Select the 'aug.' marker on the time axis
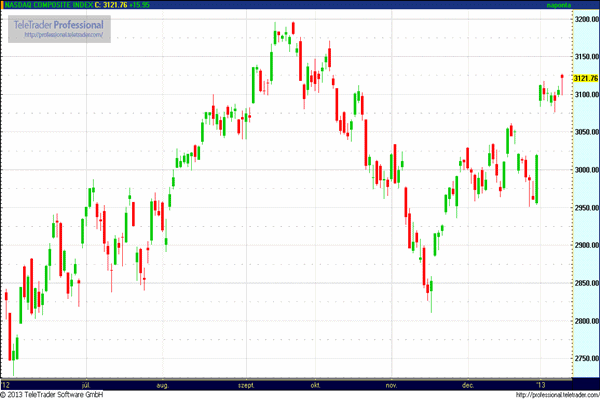This screenshot has height=400, width=600. (x=163, y=384)
